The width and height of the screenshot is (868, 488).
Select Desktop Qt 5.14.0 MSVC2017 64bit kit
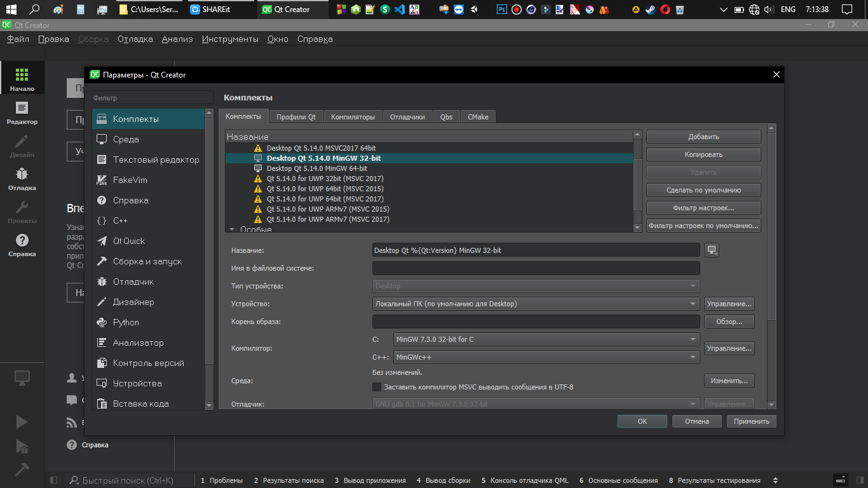[x=321, y=148]
